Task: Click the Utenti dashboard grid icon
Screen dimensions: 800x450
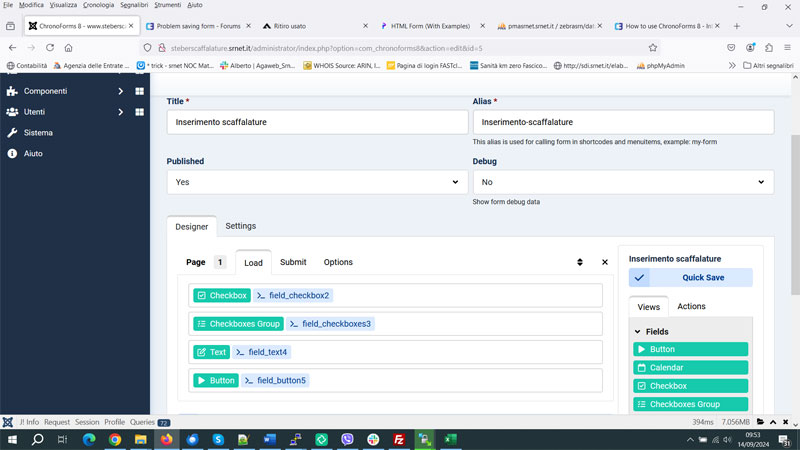Action: tap(140, 112)
